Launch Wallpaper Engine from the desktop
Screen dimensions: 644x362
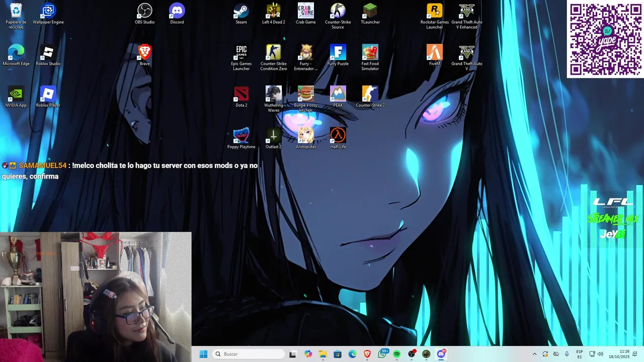(x=48, y=14)
